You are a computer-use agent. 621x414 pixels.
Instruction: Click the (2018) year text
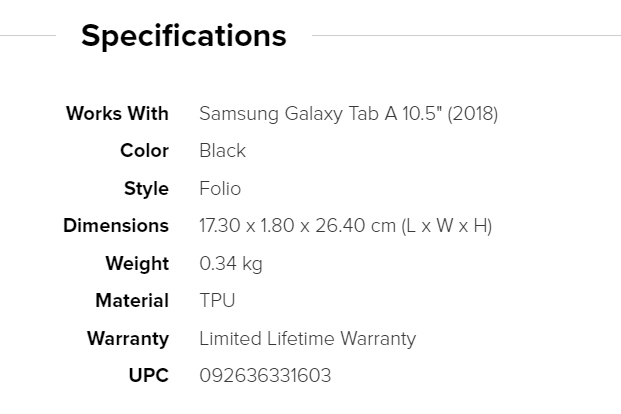pyautogui.click(x=473, y=113)
